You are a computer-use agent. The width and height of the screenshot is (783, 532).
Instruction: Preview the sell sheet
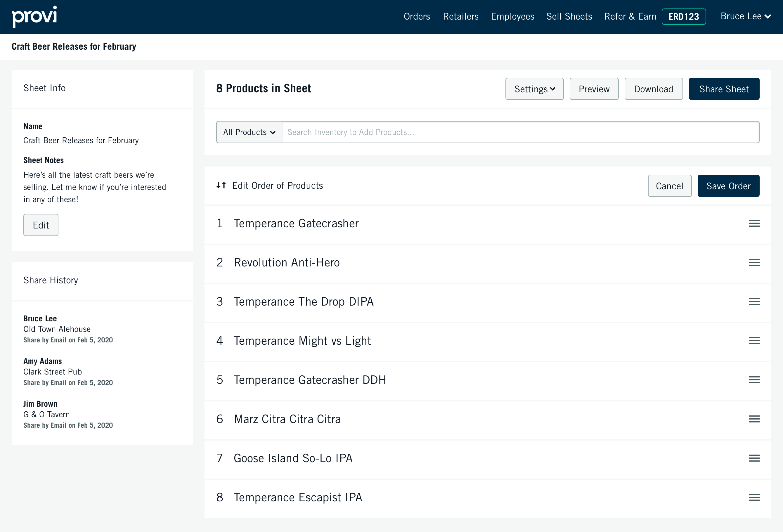coord(594,89)
